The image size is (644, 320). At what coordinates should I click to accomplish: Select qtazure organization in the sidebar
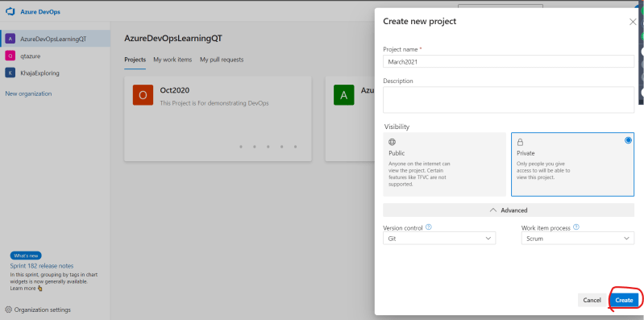[x=55, y=56]
